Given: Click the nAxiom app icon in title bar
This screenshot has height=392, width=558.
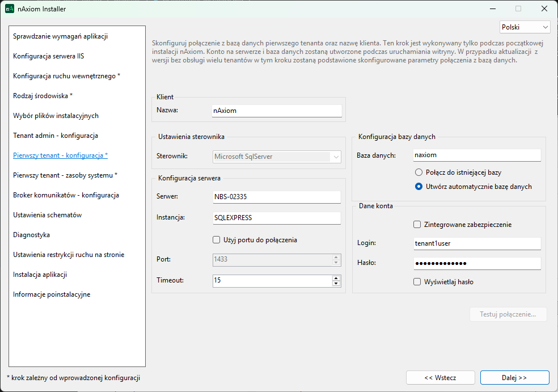Looking at the screenshot, I should (x=10, y=9).
